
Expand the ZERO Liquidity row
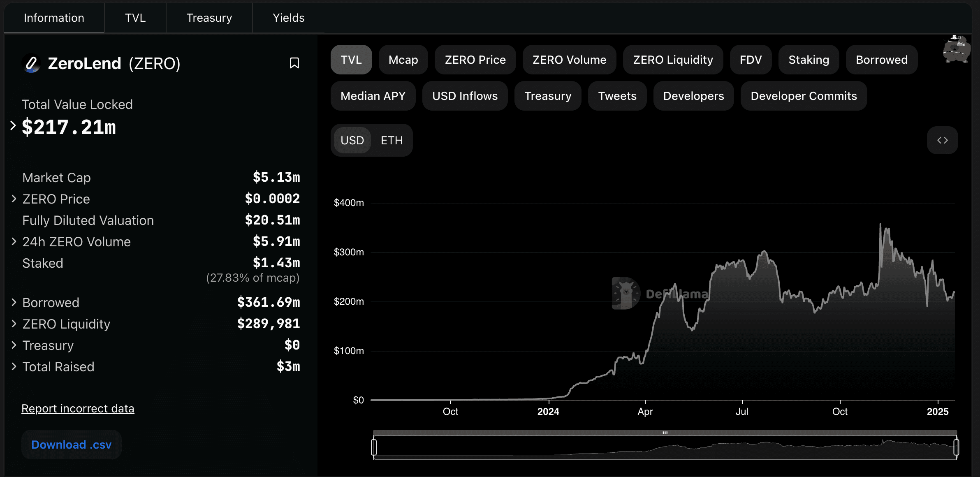click(x=14, y=324)
